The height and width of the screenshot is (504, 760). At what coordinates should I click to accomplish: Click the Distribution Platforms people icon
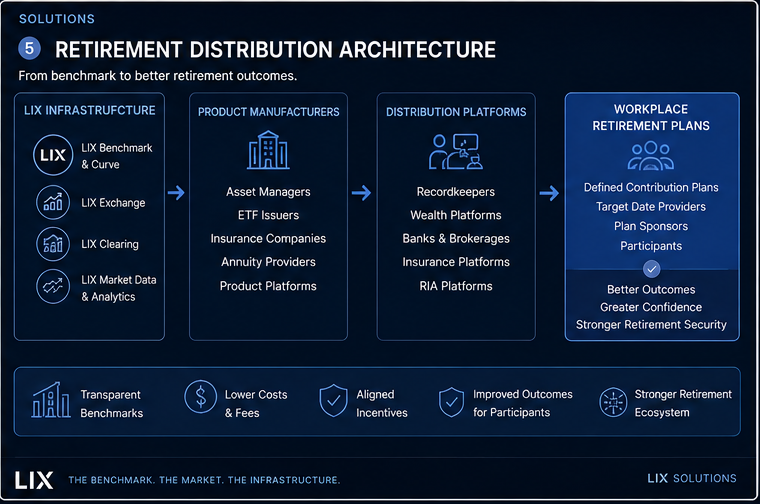tap(456, 152)
